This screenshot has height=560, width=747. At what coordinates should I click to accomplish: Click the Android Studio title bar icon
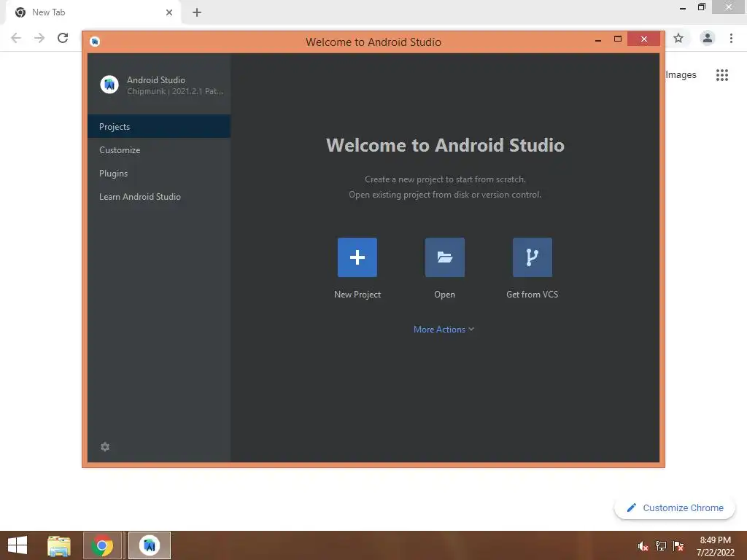[95, 42]
